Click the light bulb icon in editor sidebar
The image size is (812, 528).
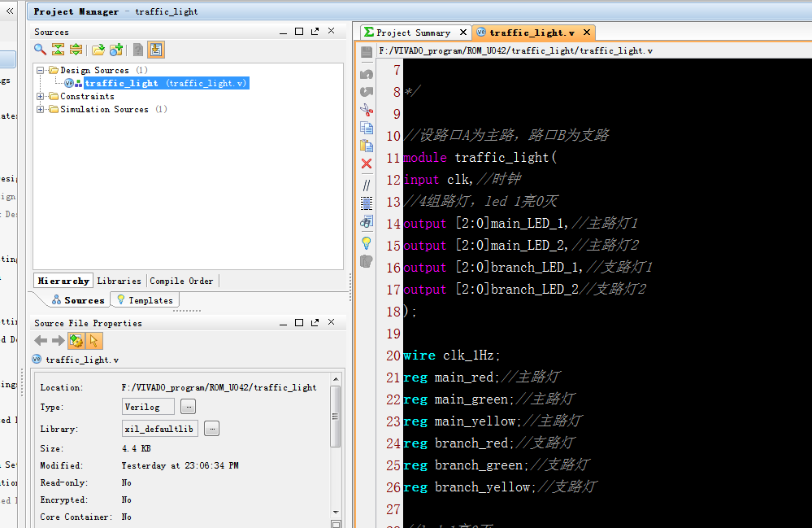(x=367, y=242)
